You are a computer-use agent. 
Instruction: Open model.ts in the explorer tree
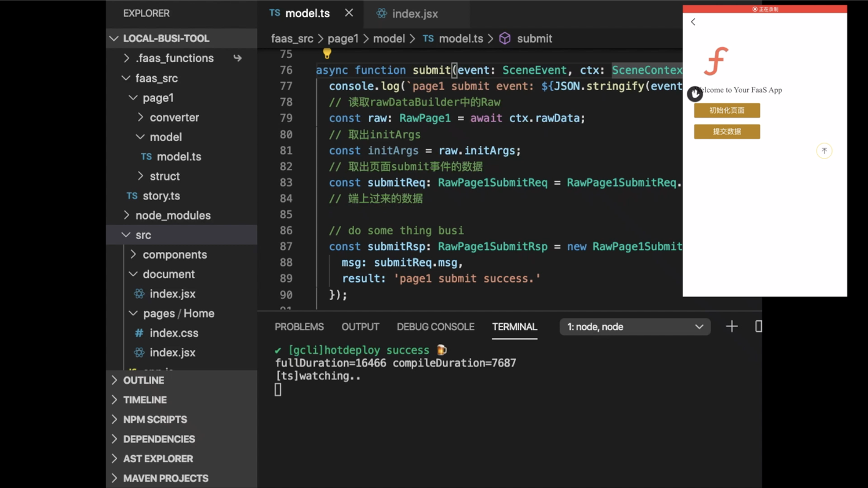pyautogui.click(x=179, y=157)
